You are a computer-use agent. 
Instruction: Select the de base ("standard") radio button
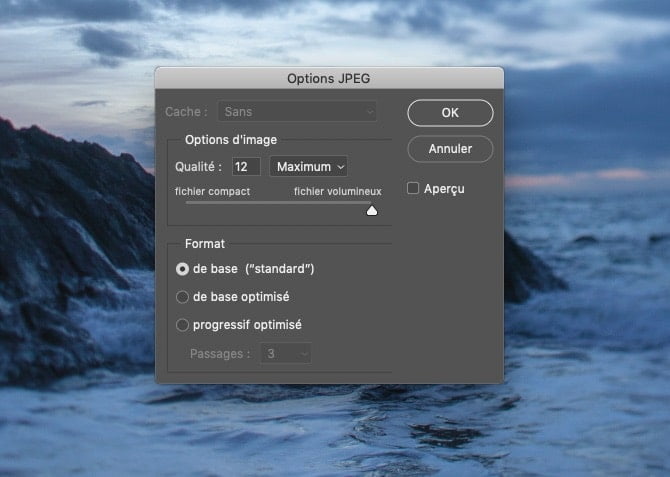[182, 269]
